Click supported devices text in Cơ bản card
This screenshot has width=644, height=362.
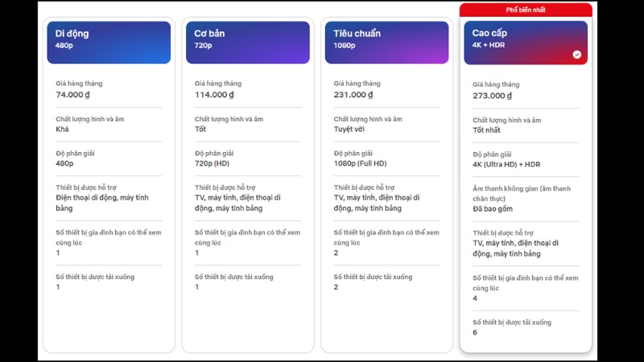click(237, 203)
